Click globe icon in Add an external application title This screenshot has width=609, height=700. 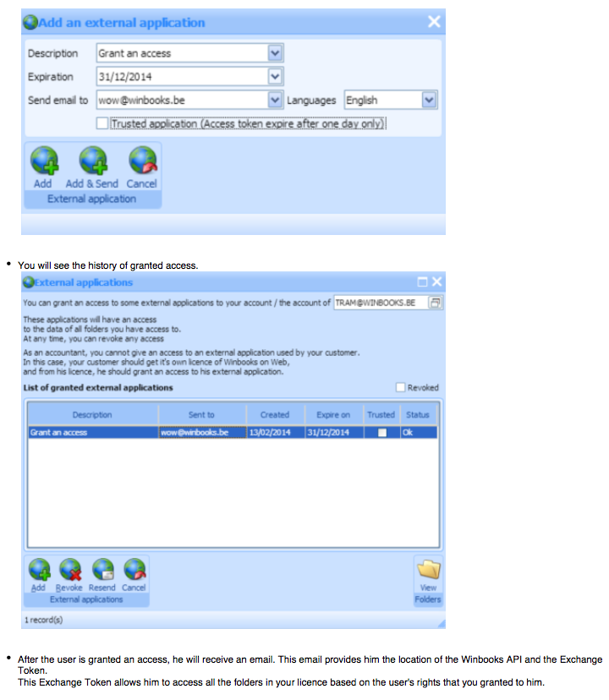click(x=30, y=22)
